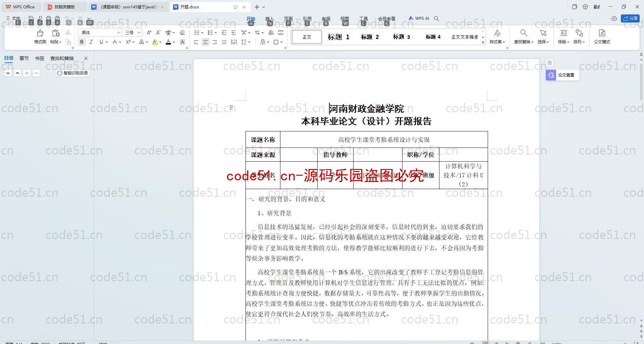
Task: Decrease paragraph indent
Action: (224, 33)
